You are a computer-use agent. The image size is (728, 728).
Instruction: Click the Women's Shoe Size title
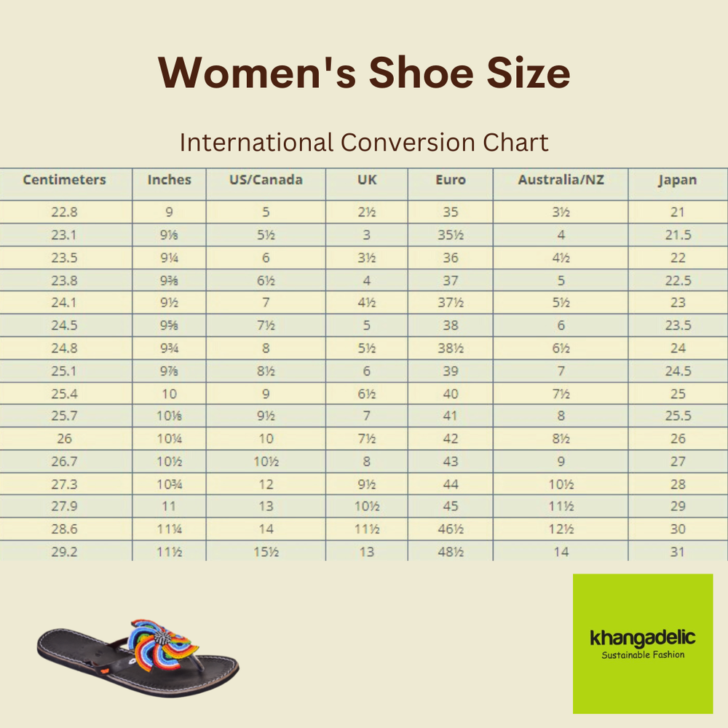coord(364,72)
